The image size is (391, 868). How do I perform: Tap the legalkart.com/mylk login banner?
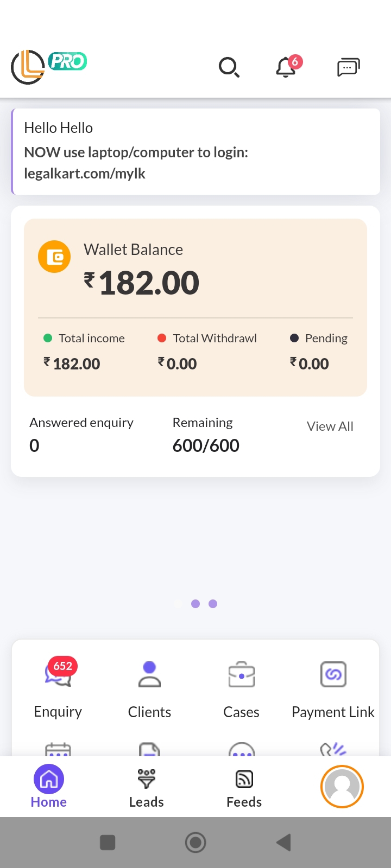pos(195,152)
